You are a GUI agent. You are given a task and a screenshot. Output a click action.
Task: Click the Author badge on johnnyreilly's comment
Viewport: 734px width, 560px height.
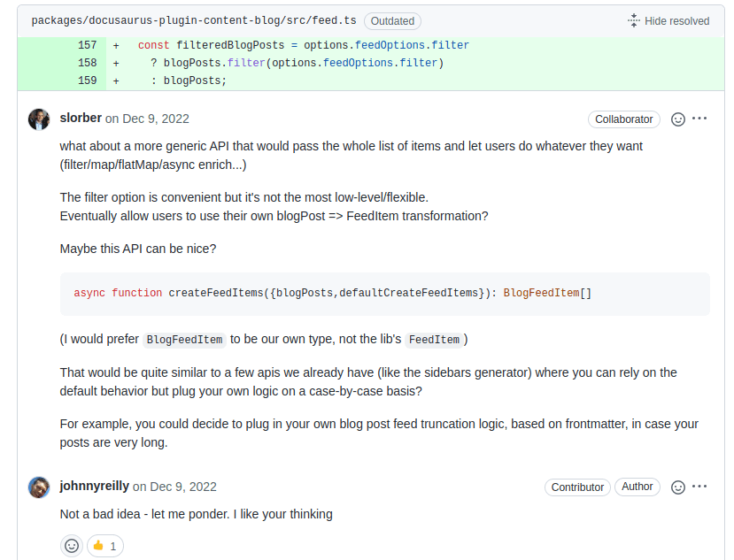637,487
